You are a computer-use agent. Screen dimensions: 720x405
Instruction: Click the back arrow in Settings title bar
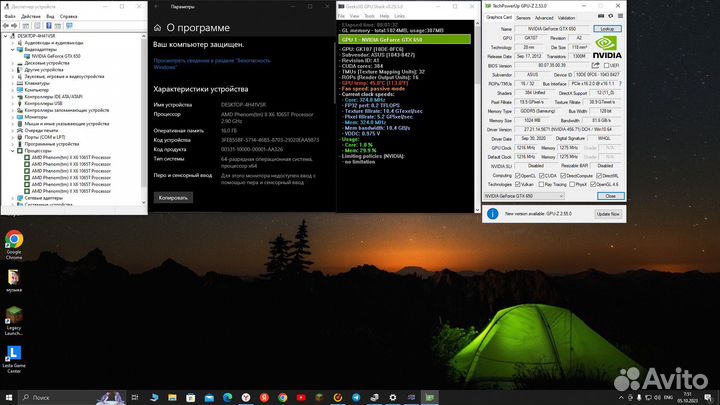pyautogui.click(x=156, y=6)
